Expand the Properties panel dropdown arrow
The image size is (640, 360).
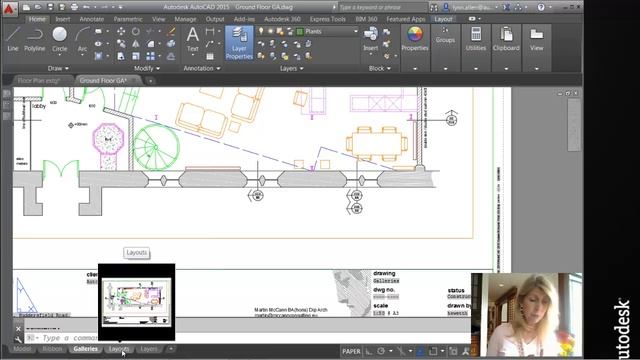[415, 69]
